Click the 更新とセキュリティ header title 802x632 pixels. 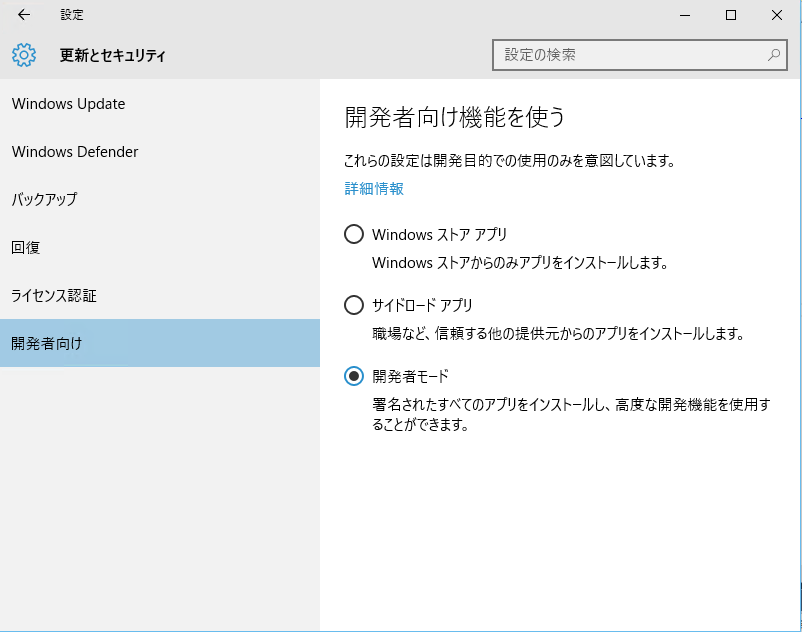click(x=112, y=56)
